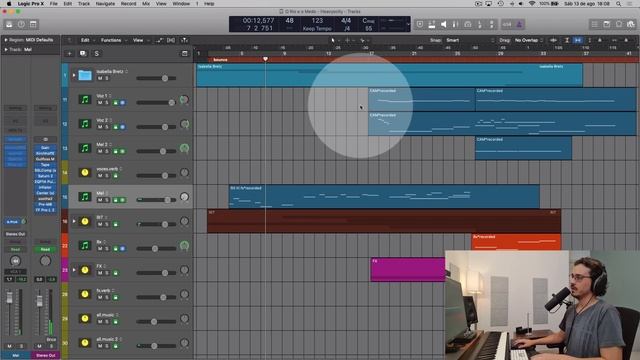Open the Record menu
Viewport: 640px width, 360px height.
pyautogui.click(x=128, y=4)
